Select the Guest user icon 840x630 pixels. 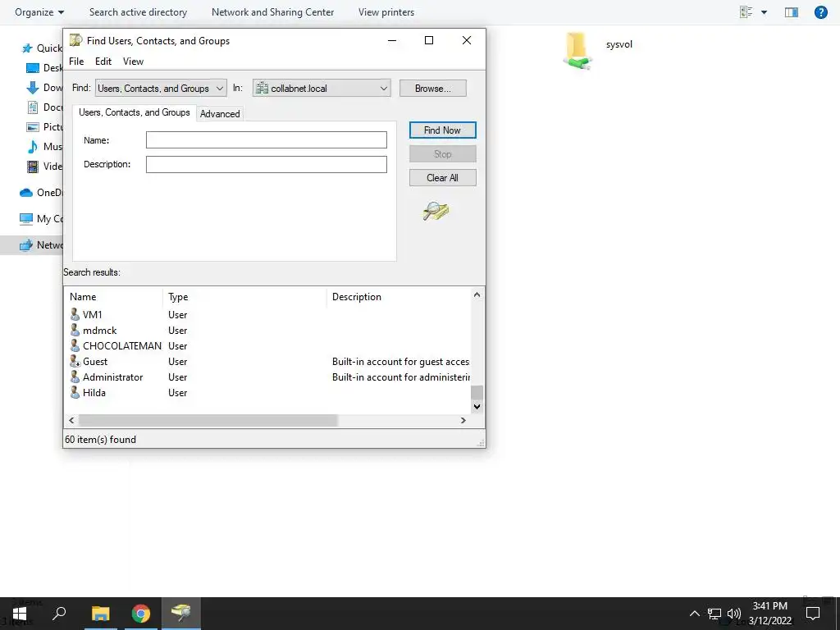(x=75, y=361)
